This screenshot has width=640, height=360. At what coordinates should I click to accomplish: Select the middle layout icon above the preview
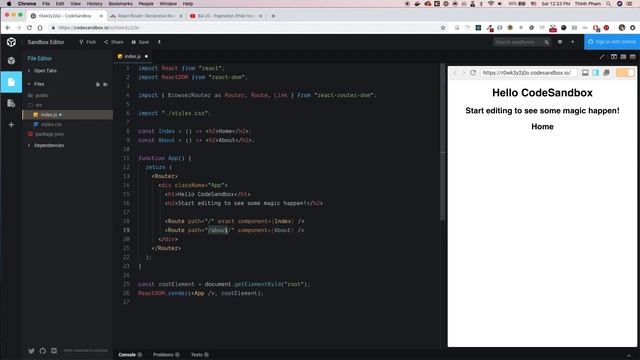623,57
